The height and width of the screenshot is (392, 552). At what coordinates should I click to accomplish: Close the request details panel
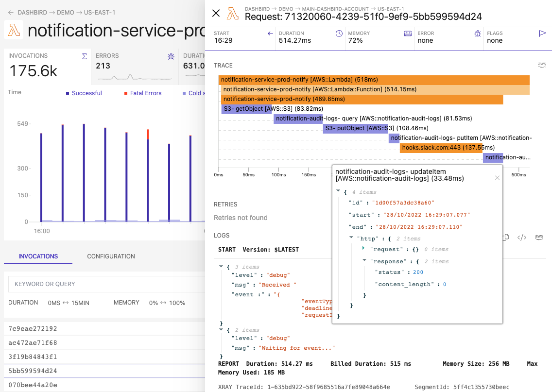click(216, 14)
